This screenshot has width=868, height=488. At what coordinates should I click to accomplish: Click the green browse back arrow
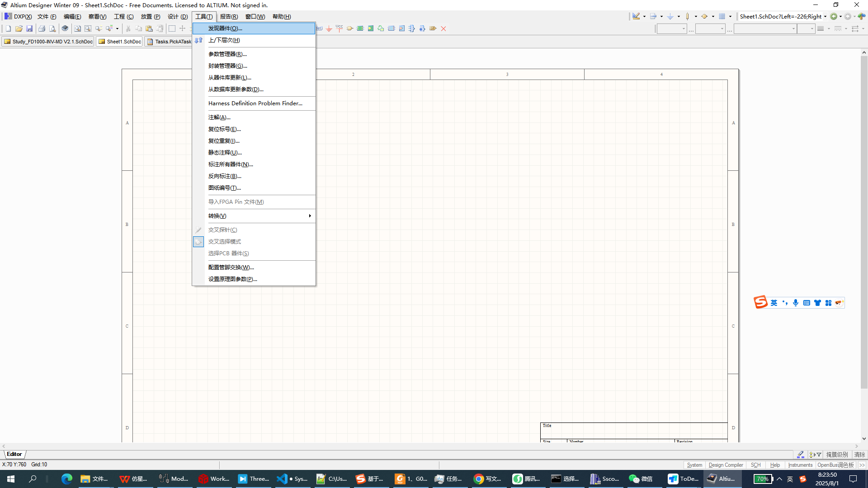pyautogui.click(x=833, y=17)
